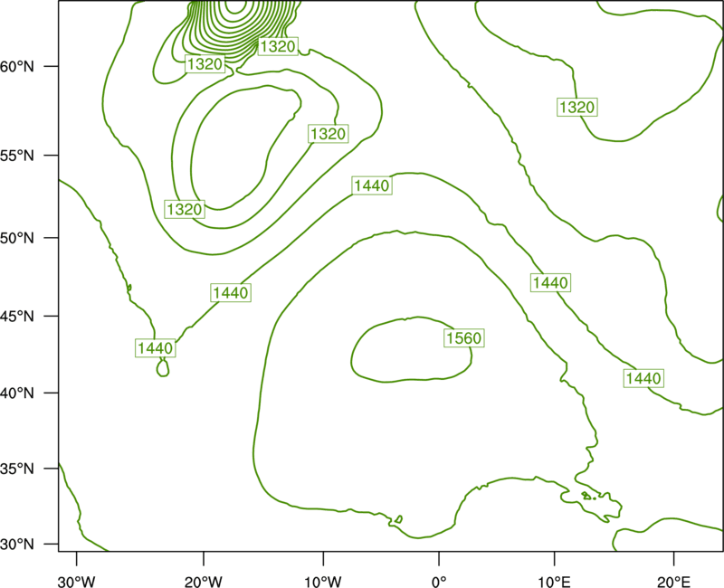Click the 30°W longitude axis label
Image resolution: width=724 pixels, height=588 pixels.
pyautogui.click(x=77, y=582)
